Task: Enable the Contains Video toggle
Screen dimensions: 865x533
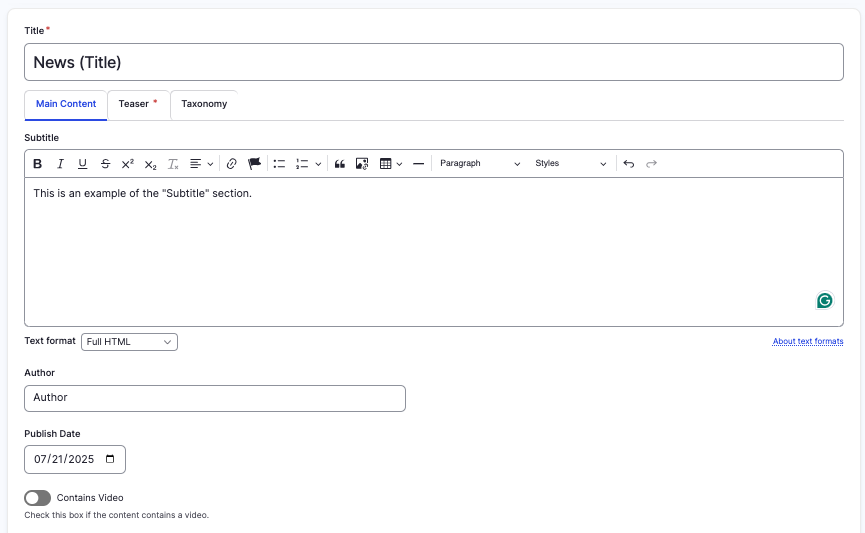Action: click(x=37, y=498)
